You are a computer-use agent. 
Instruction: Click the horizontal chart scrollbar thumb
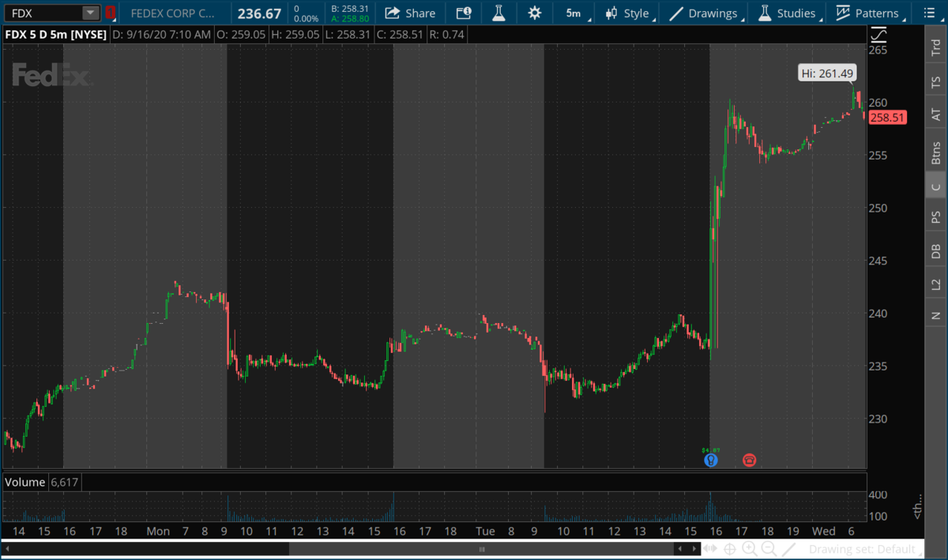coord(482,549)
